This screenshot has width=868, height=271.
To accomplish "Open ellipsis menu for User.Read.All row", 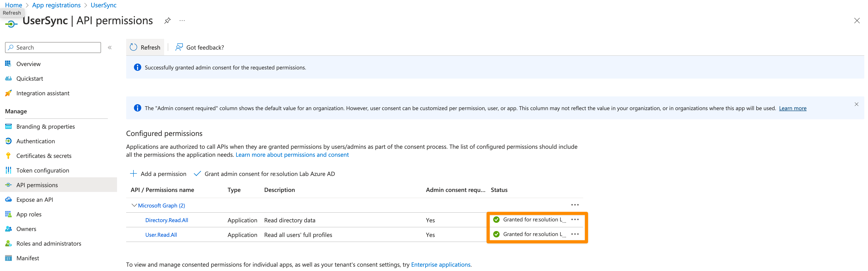I will coord(575,234).
